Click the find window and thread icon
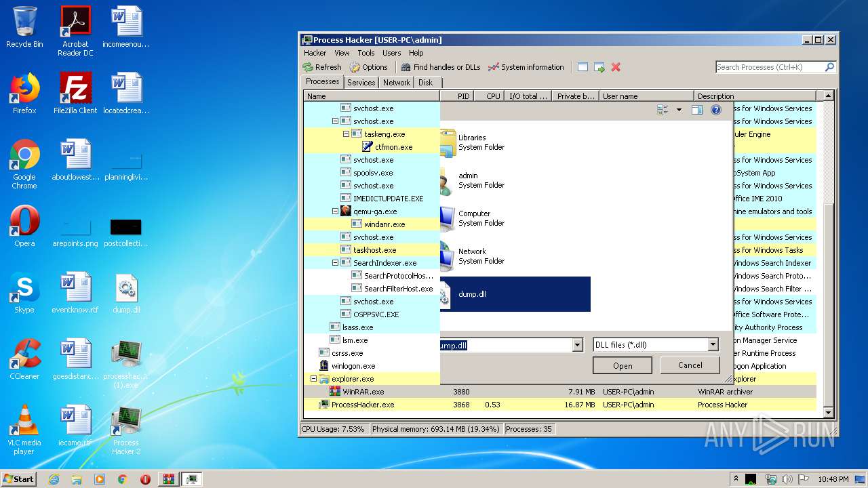Image resolution: width=868 pixels, height=488 pixels. pos(599,67)
